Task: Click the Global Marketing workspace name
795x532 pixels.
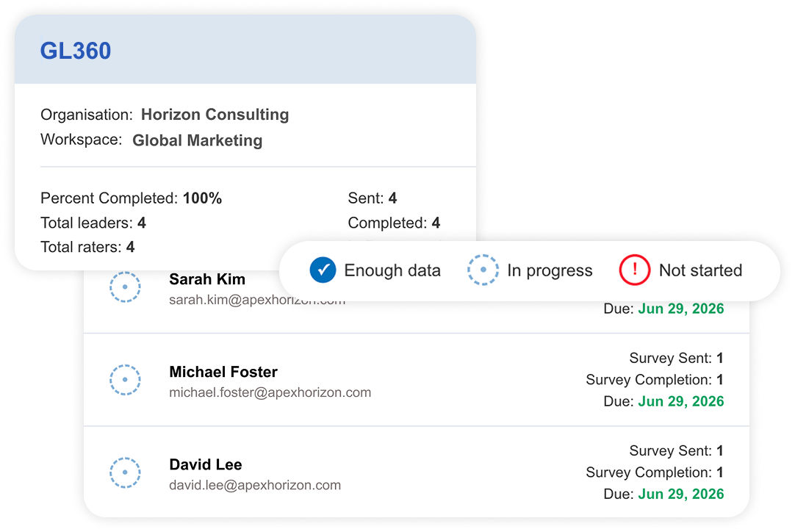Action: 197,140
